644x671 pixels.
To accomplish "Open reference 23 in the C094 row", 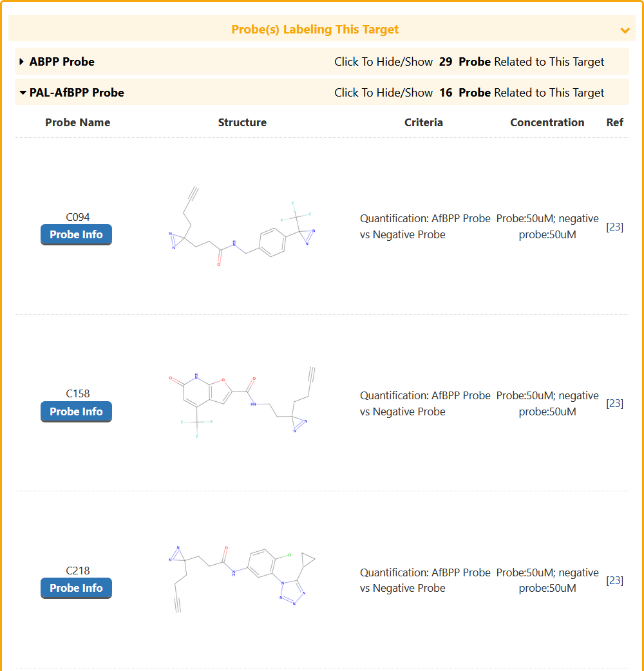I will pos(615,227).
